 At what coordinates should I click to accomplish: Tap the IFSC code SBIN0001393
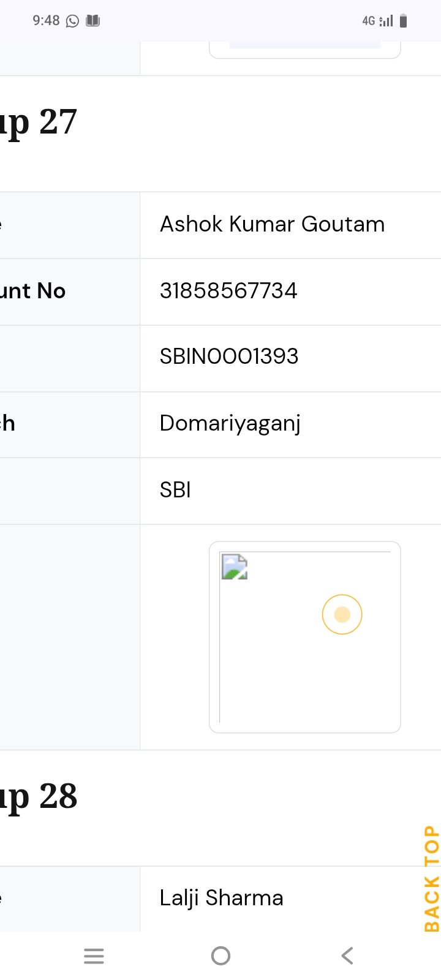[x=229, y=356]
